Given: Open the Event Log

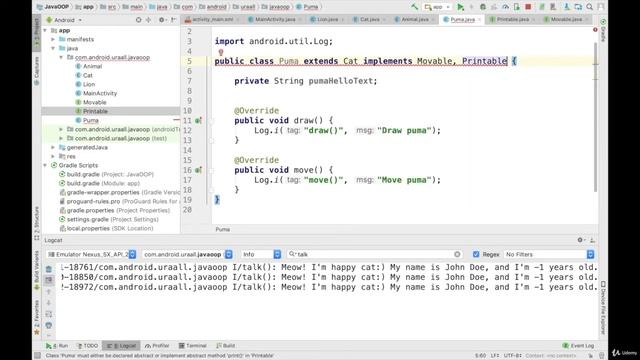Looking at the screenshot, I should pos(578,346).
